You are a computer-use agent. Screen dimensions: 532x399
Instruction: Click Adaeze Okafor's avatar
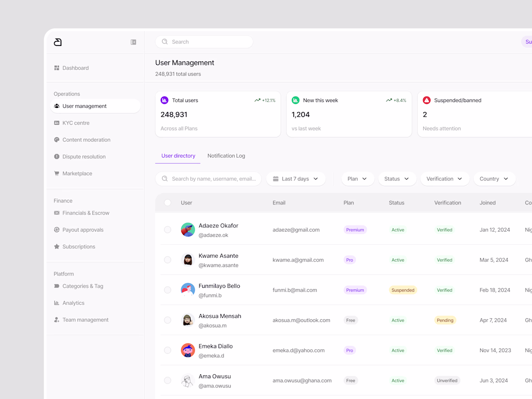[188, 230]
